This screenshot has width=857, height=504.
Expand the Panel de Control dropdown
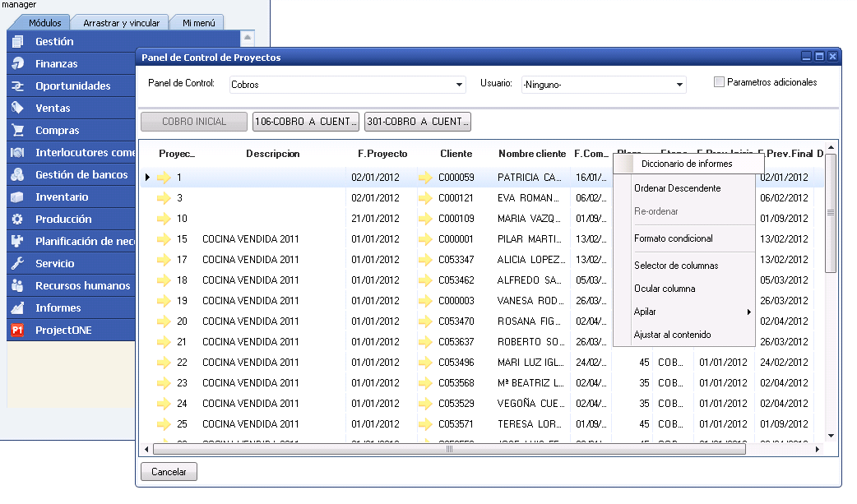[460, 85]
